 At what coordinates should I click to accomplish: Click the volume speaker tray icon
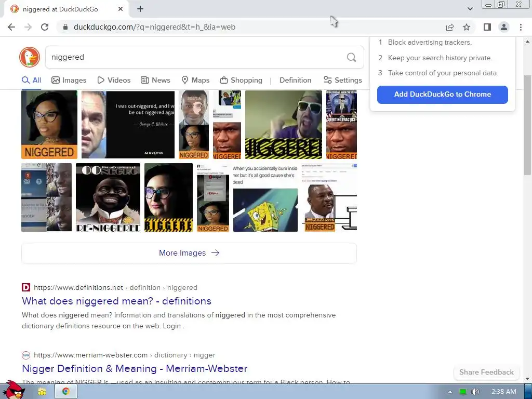[x=475, y=392]
